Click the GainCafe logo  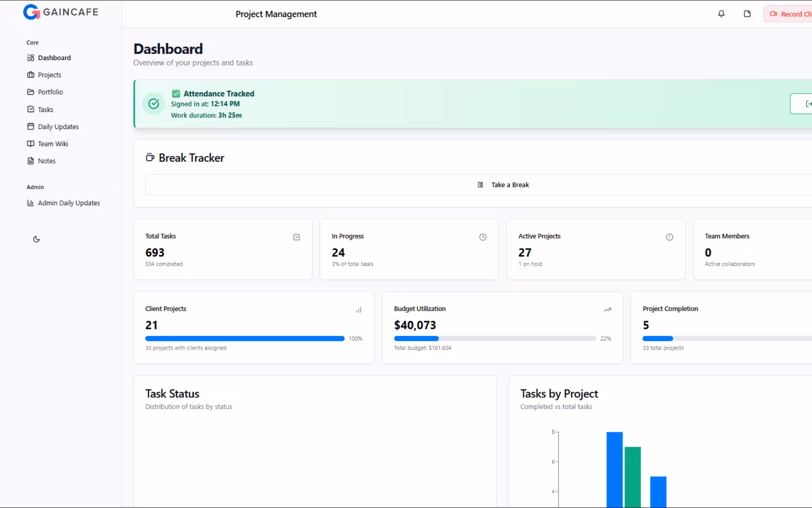pyautogui.click(x=61, y=12)
